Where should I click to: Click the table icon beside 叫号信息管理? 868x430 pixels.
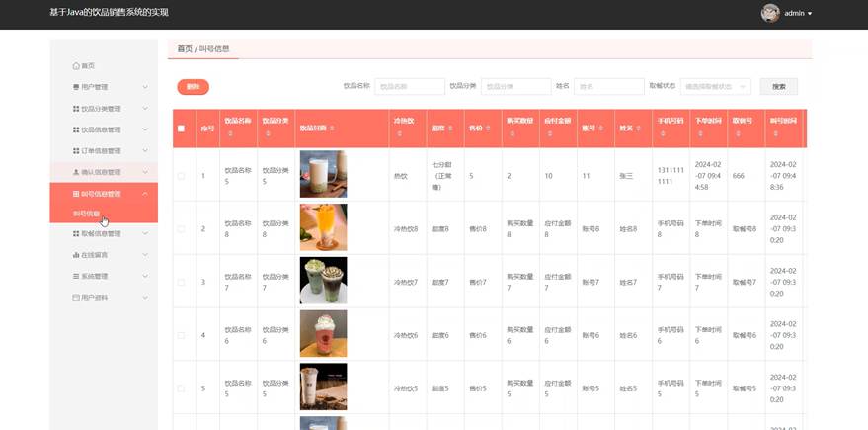[x=76, y=194]
